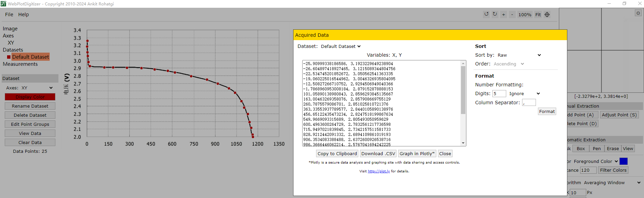Viewport: 644px width, 198px height.
Task: Open the plot.ly link
Action: click(x=379, y=171)
